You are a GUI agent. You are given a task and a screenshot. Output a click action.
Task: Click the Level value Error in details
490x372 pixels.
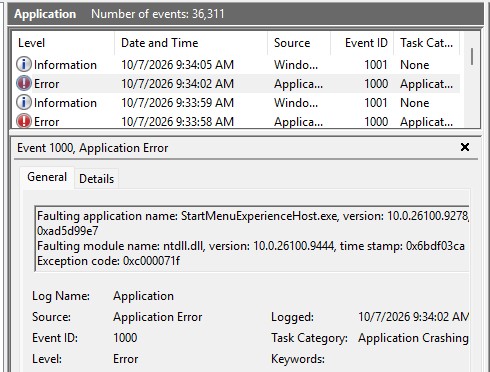click(x=125, y=359)
